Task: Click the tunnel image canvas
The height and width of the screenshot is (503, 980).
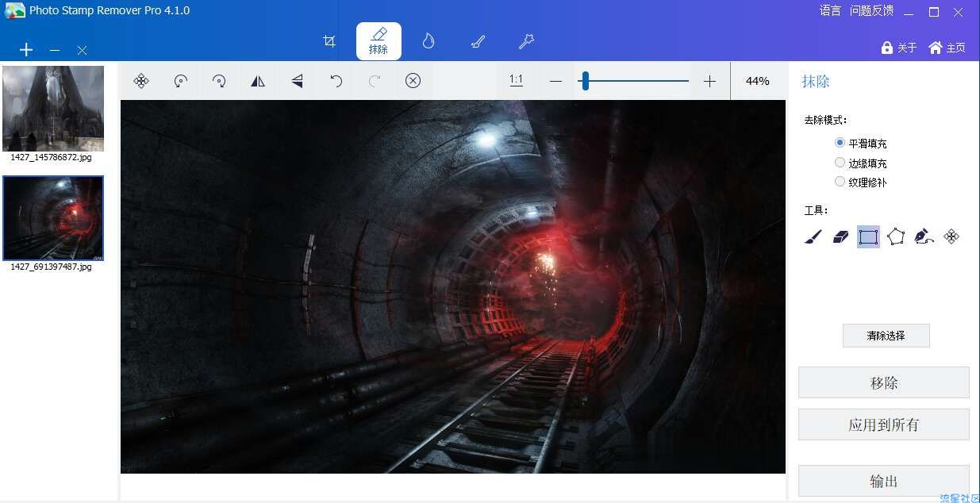Action: coord(453,286)
